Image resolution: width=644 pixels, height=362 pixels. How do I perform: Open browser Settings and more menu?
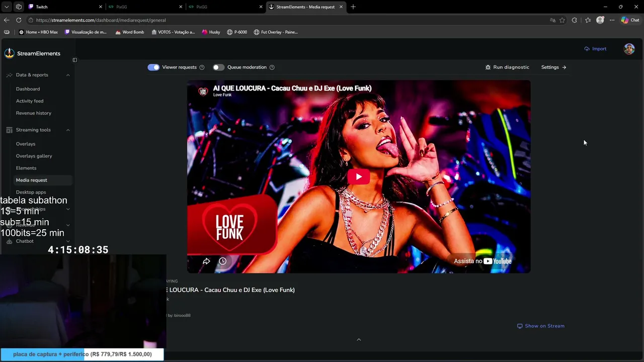click(x=612, y=20)
